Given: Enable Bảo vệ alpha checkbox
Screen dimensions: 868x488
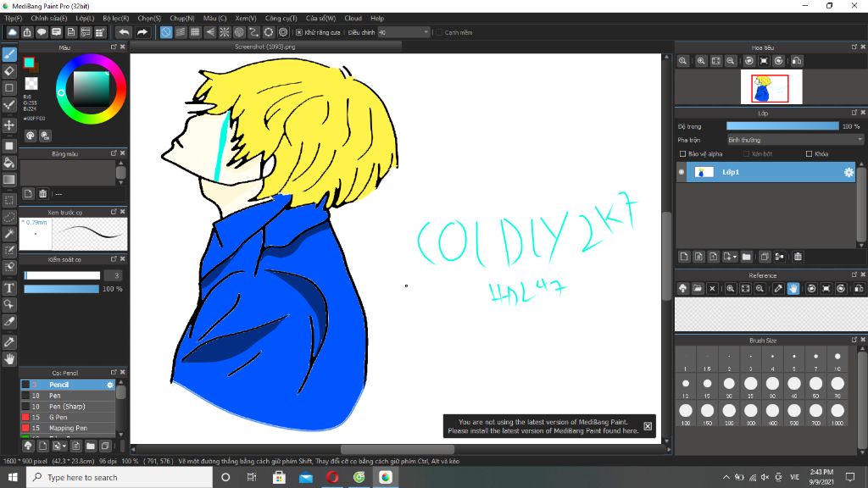Looking at the screenshot, I should 682,154.
